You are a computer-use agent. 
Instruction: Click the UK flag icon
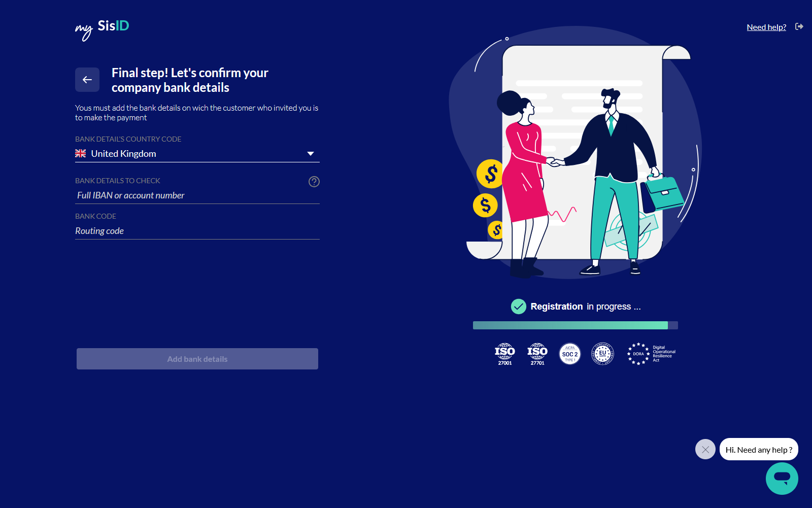(81, 153)
